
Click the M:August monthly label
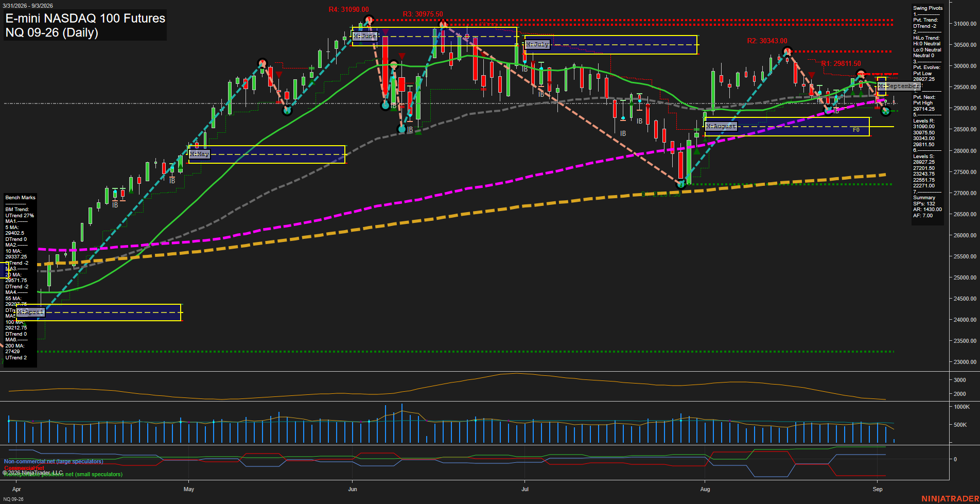pos(721,126)
